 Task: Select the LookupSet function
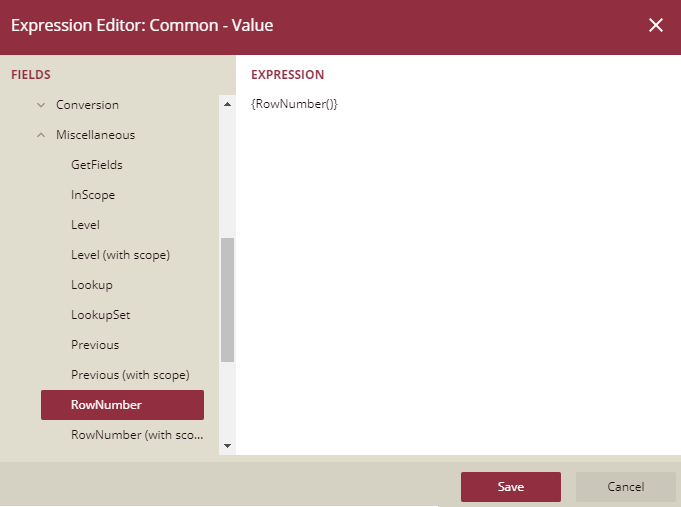coord(101,315)
